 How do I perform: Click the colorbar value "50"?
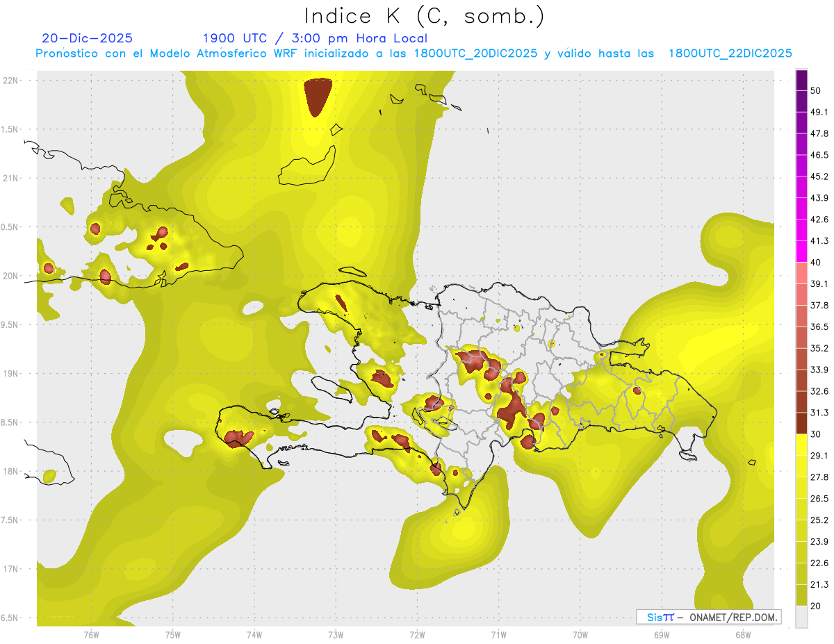coord(816,90)
